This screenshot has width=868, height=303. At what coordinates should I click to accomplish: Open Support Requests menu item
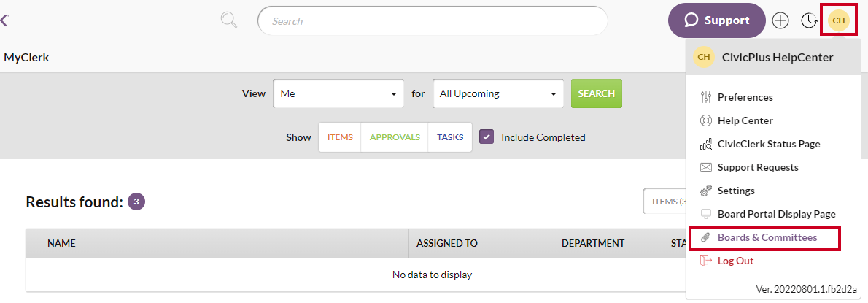[758, 167]
